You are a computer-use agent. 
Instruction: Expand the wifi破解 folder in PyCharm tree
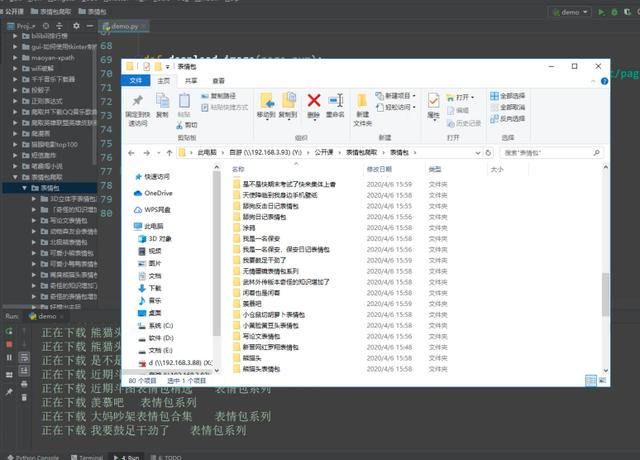(x=15, y=69)
